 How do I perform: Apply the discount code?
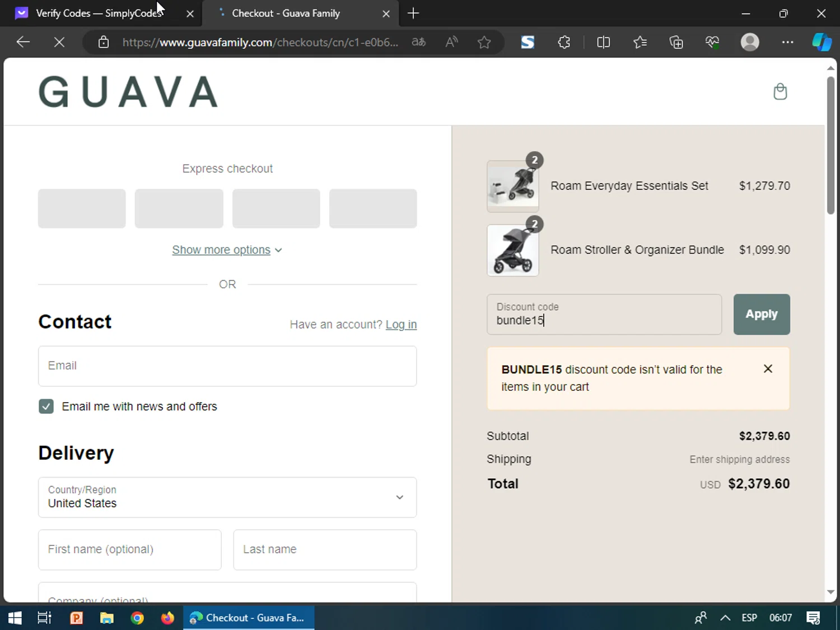coord(762,314)
